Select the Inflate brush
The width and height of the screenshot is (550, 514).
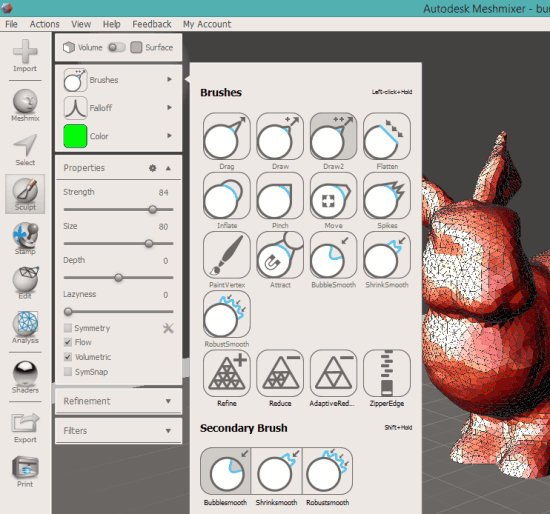pos(227,195)
